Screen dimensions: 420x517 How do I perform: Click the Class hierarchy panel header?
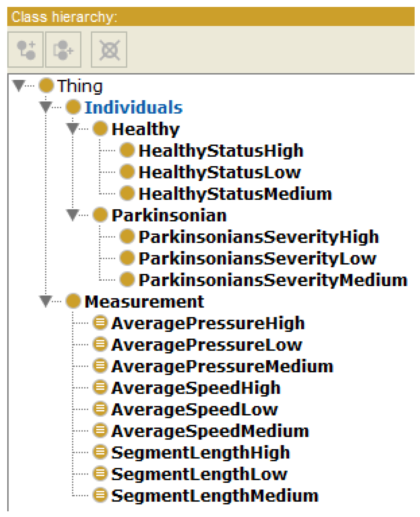(211, 17)
